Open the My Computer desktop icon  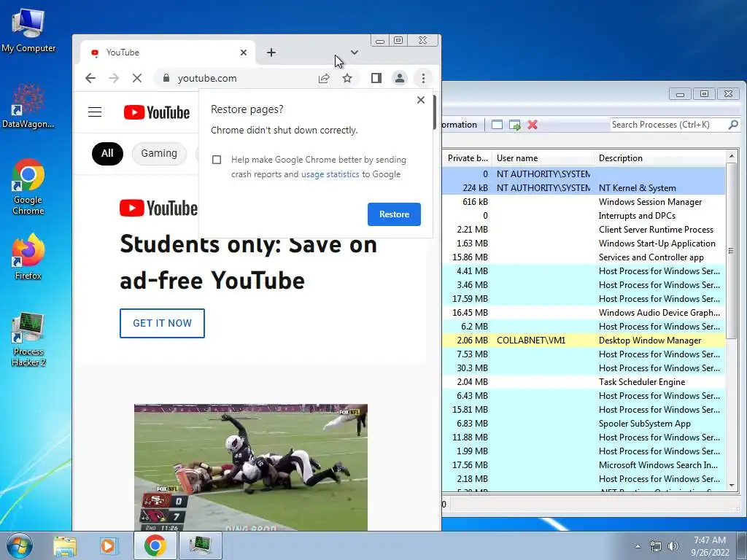click(28, 30)
